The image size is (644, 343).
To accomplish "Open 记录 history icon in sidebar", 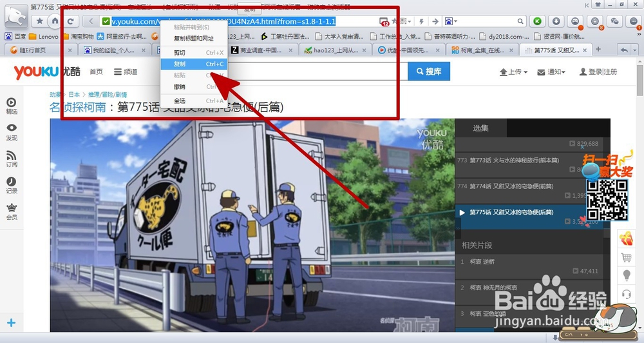I will click(x=12, y=185).
